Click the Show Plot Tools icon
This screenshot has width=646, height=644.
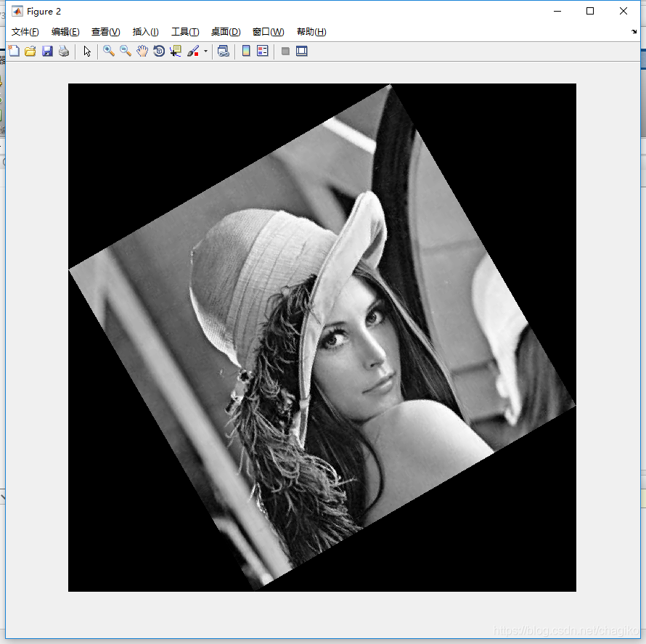pos(301,51)
